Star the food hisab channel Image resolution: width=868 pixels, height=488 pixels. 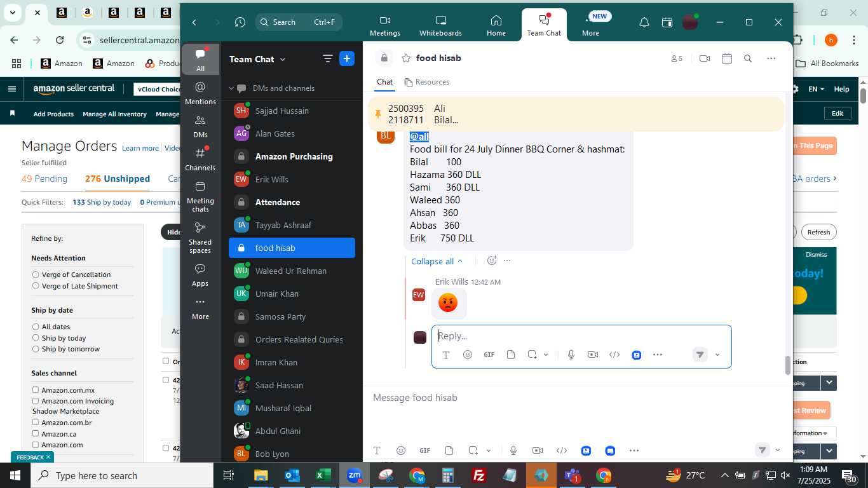[405, 58]
